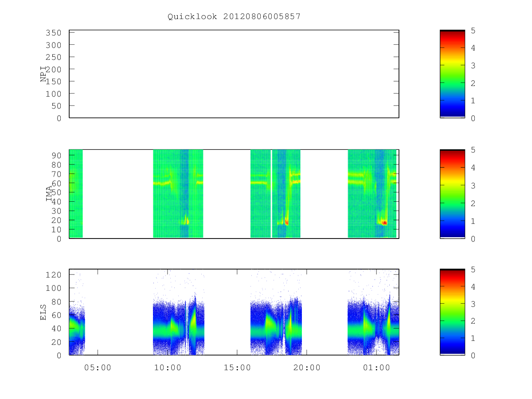Pick the NPI panel color bar
532x399 pixels.
pos(452,74)
